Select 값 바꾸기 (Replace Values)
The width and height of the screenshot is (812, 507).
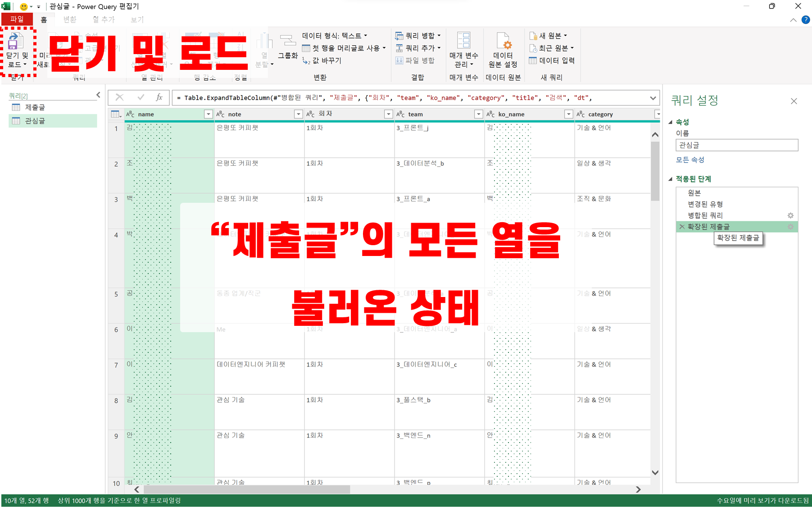322,61
